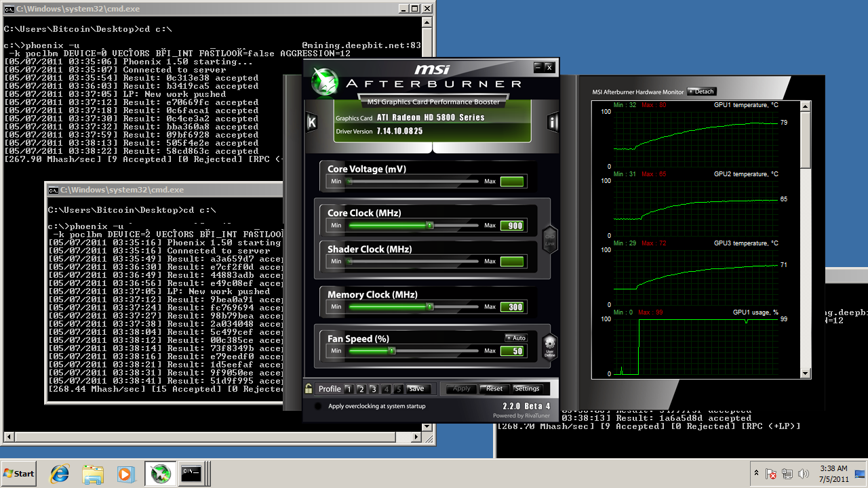The image size is (868, 488).
Task: Click the Memory Clock slider handle
Action: pos(430,306)
